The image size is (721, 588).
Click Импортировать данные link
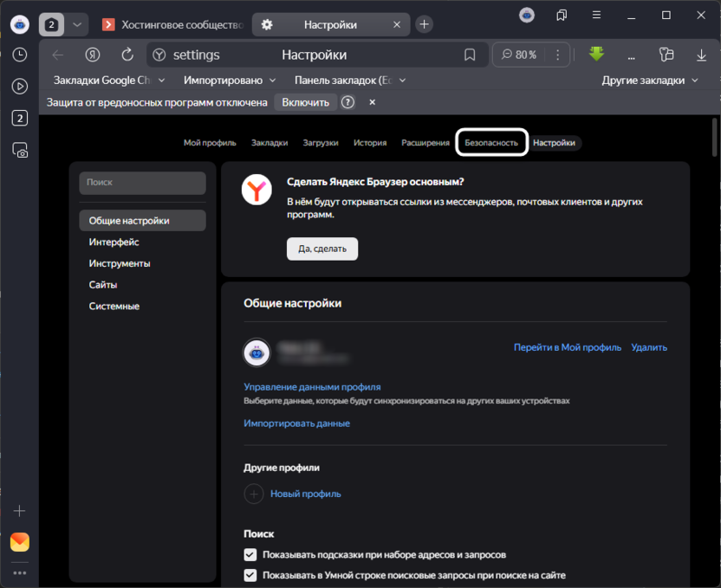pos(296,423)
